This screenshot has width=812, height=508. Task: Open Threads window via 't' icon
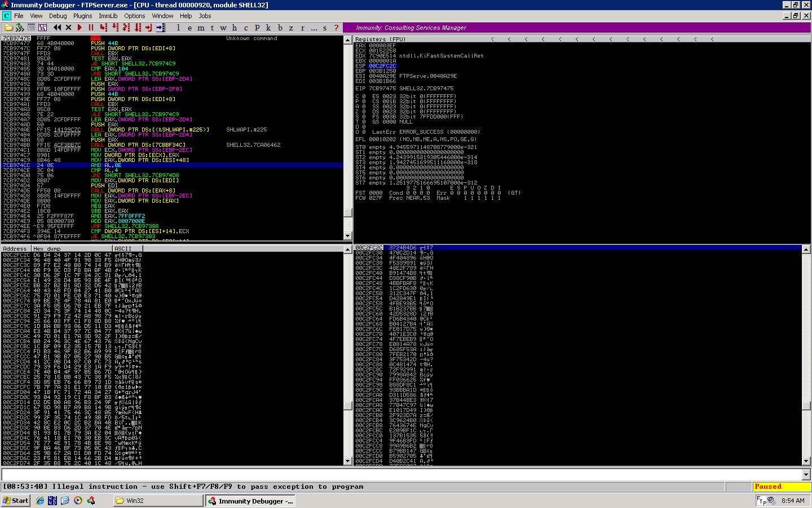pos(212,28)
